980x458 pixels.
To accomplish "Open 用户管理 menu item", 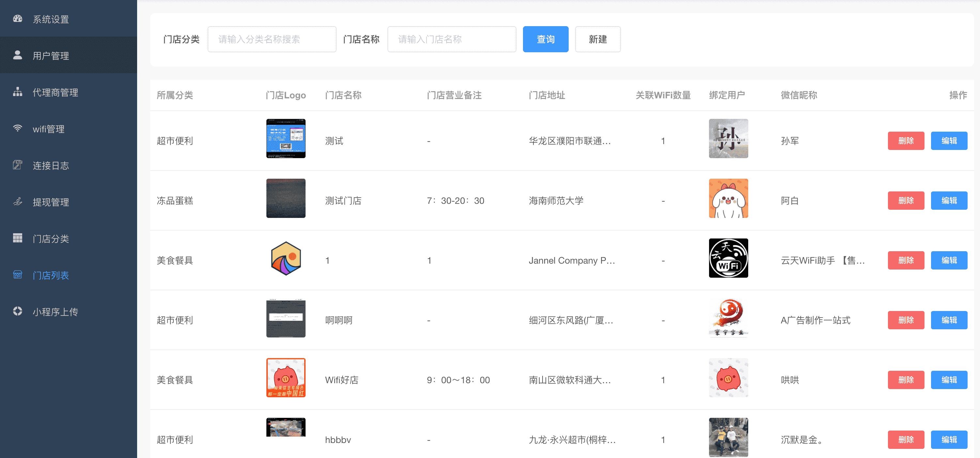I will [69, 55].
